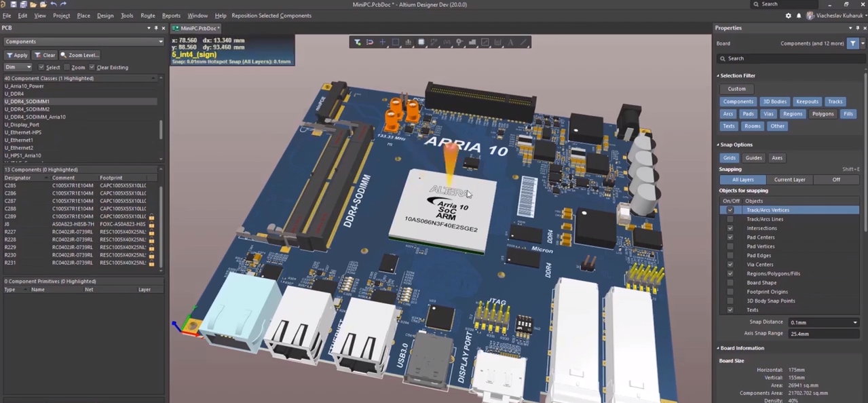Open the Route menu
Viewport: 868px width, 403px height.
(x=148, y=16)
